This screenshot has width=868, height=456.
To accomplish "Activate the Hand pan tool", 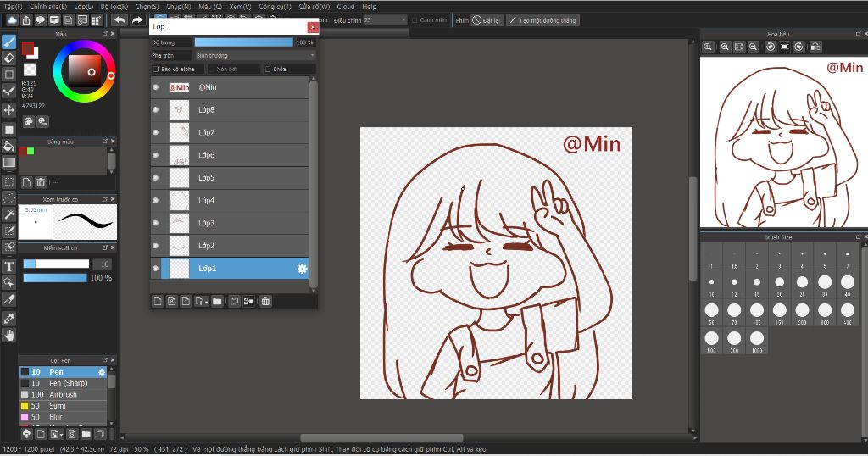I will click(x=9, y=336).
